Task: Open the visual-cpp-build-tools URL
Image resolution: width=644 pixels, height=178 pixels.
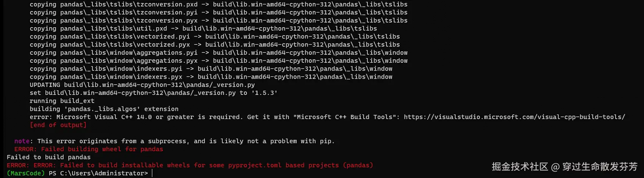Action: [514, 117]
